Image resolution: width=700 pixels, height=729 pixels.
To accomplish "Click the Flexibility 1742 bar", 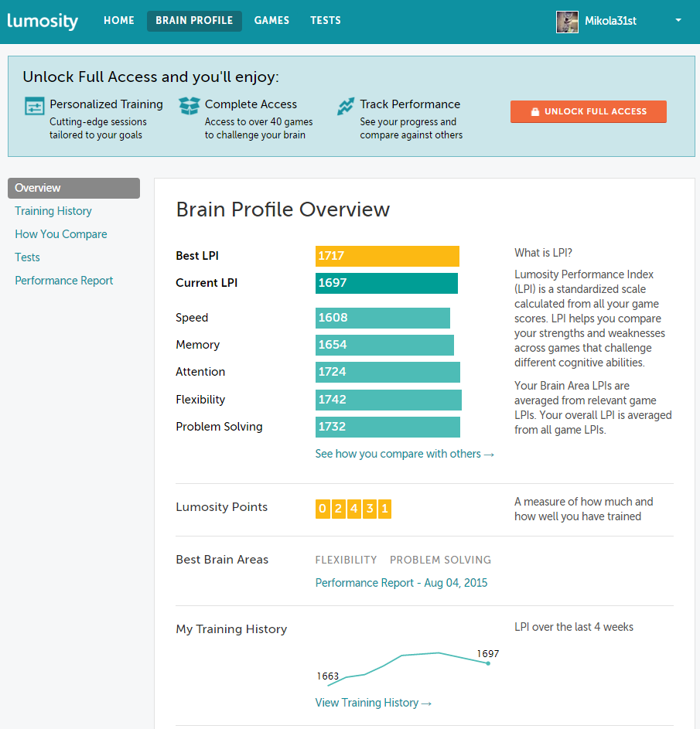I will [x=388, y=400].
